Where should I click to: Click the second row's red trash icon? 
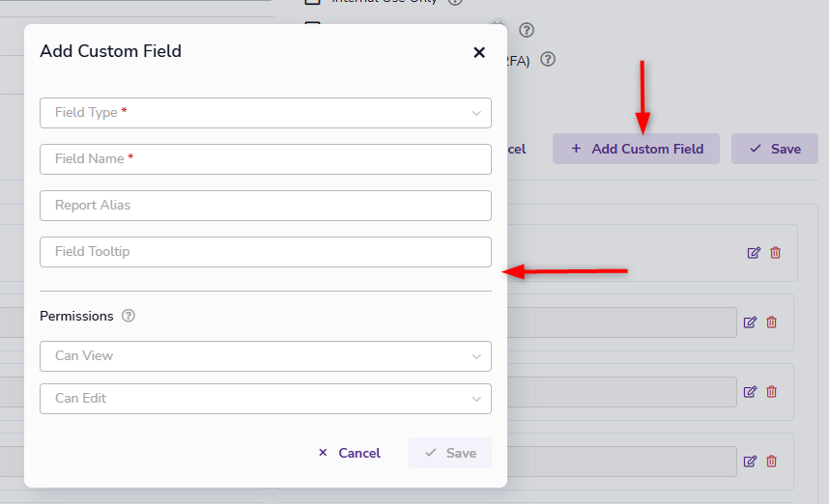(x=771, y=322)
